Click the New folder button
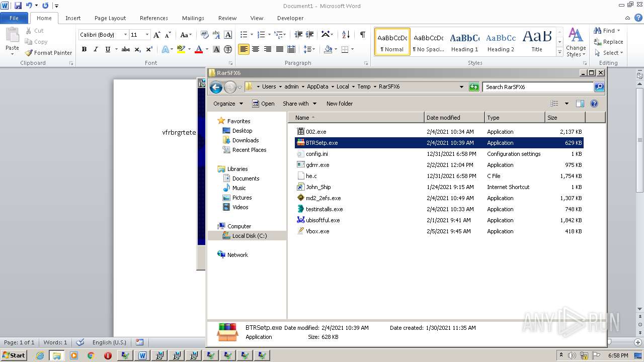644x362 pixels. [340, 104]
